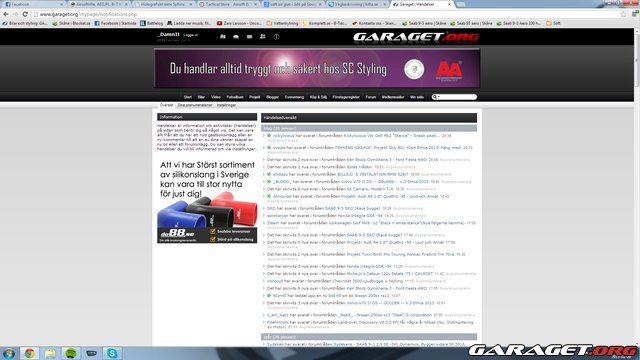Click the SC Styling banner ad
This screenshot has height=360, width=640.
tap(317, 69)
